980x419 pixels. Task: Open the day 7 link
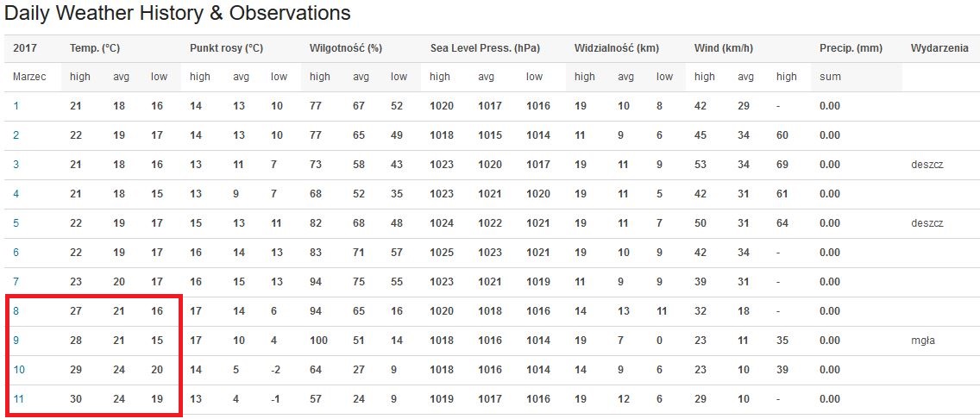coord(16,282)
